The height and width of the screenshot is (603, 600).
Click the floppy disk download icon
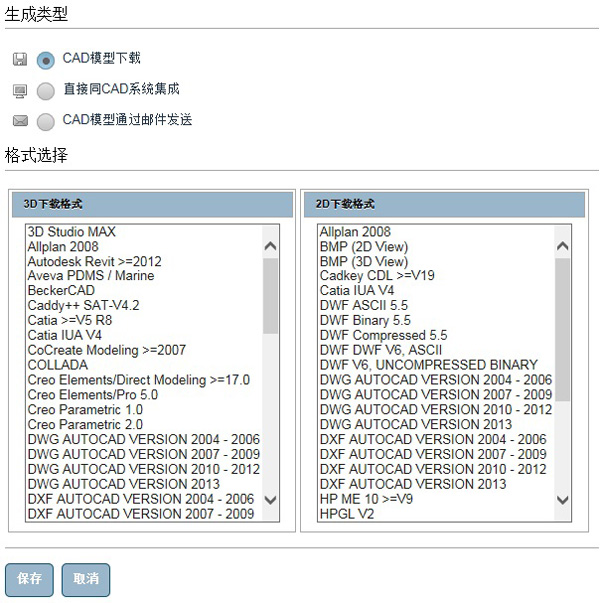click(x=20, y=59)
